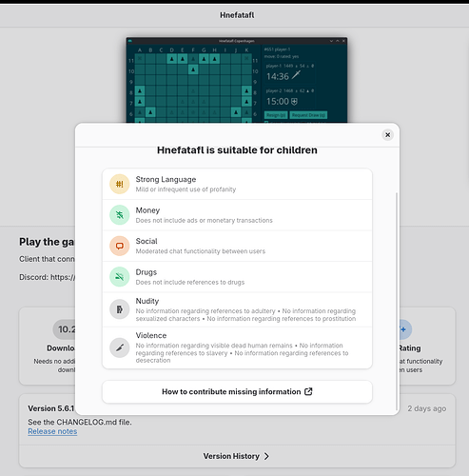
Task: Click the Money no-ads icon
Action: click(x=120, y=215)
